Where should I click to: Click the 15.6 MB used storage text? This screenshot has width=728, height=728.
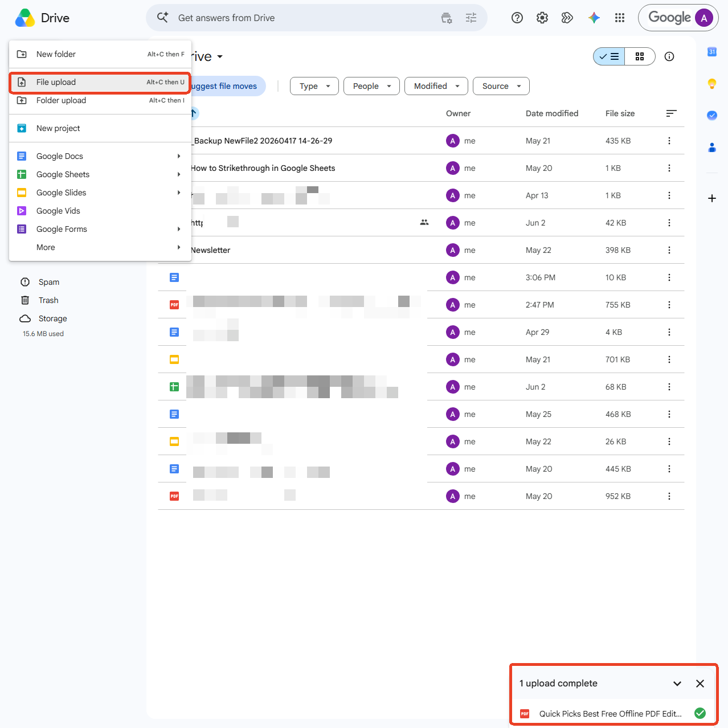[43, 334]
